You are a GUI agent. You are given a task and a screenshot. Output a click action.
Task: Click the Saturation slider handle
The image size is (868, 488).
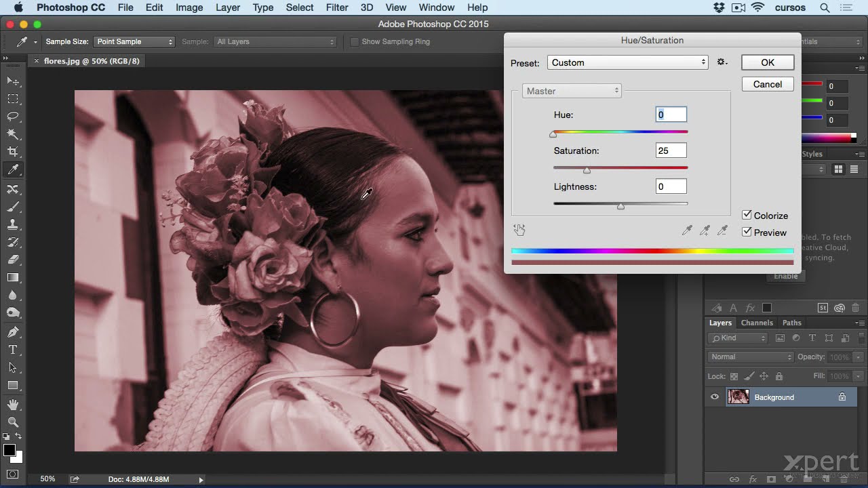click(587, 170)
